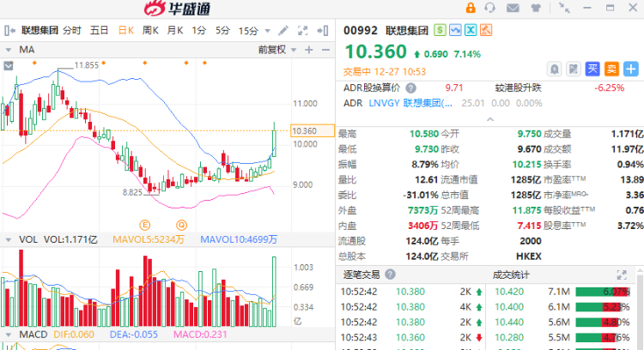Switch to 成交统计 tab
Image resolution: width=644 pixels, height=350 pixels.
[x=511, y=275]
